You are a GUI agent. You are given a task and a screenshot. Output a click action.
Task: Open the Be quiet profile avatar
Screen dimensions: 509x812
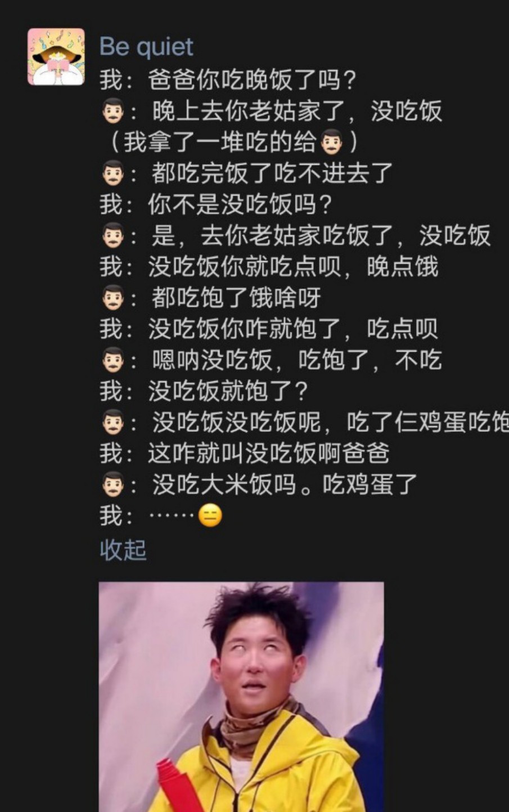point(56,57)
